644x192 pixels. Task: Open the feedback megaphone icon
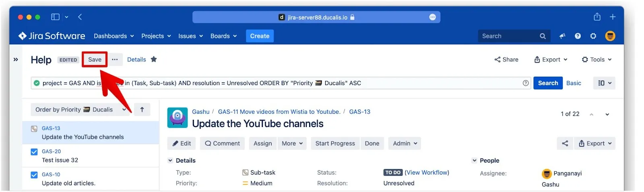pyautogui.click(x=562, y=36)
